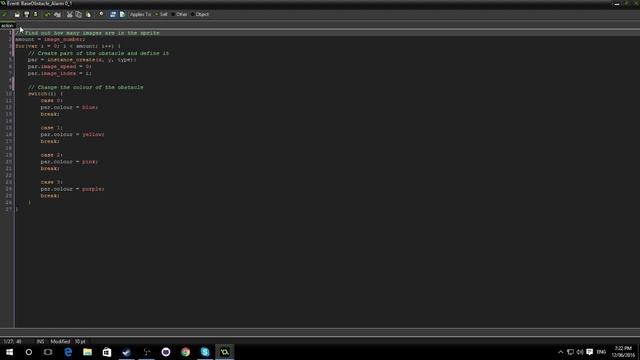Click the 10 pt font size status
Viewport: 640px width, 360px height.
[x=80, y=341]
